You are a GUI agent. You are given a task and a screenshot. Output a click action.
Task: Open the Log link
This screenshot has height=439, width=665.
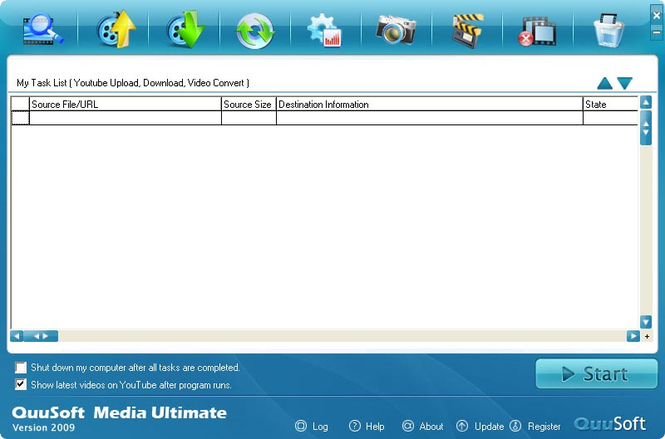tap(312, 426)
